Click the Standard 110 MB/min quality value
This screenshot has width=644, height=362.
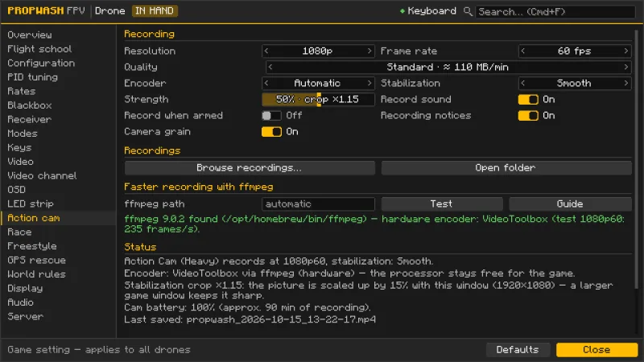[448, 67]
